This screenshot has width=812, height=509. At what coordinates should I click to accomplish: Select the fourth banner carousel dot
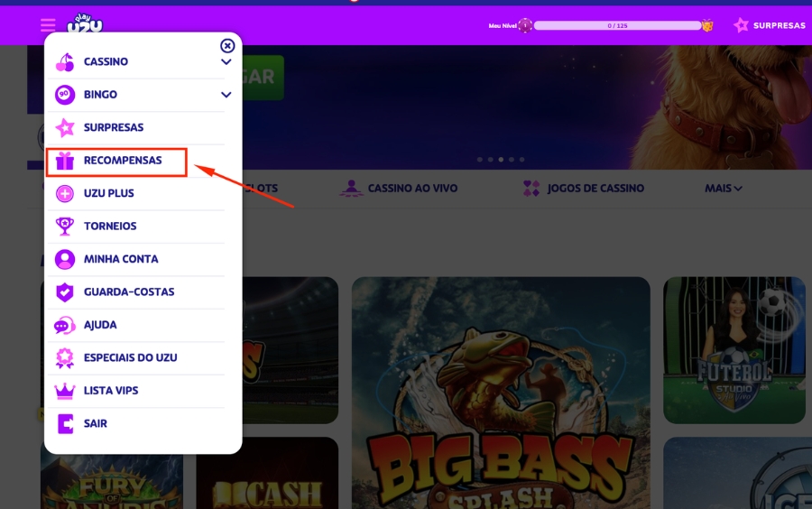click(x=512, y=160)
